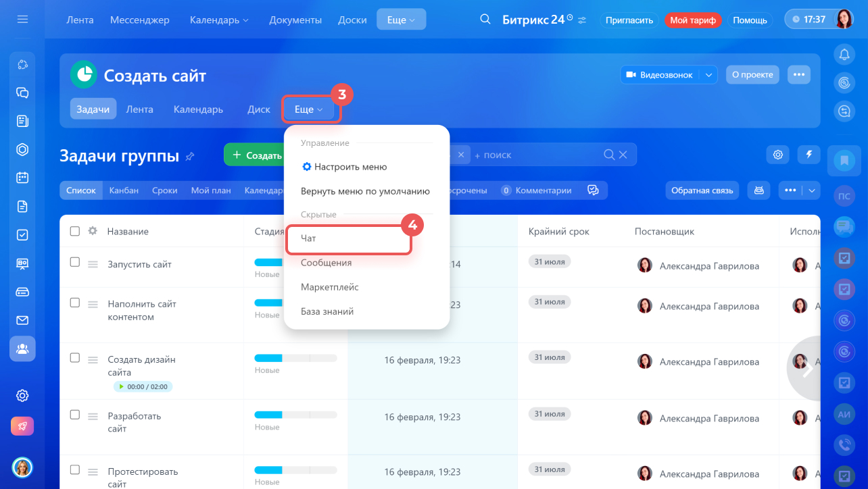Tick the checkbox for Запустить сайт

75,262
